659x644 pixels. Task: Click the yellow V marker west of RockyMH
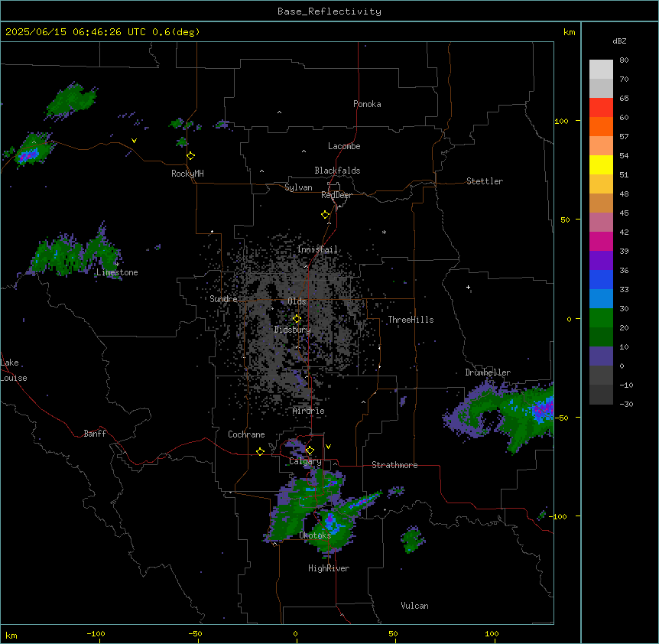click(134, 141)
